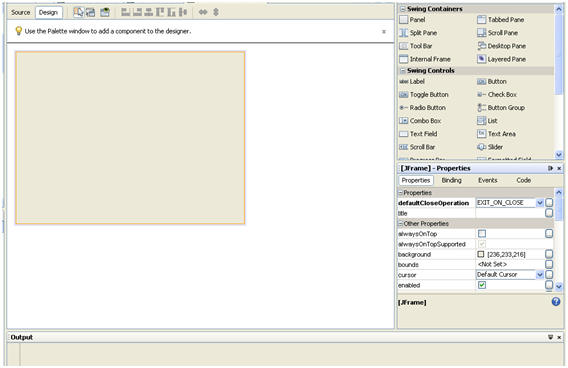Collapse the Swing Controls palette category
This screenshot has width=568, height=368.
tap(402, 71)
